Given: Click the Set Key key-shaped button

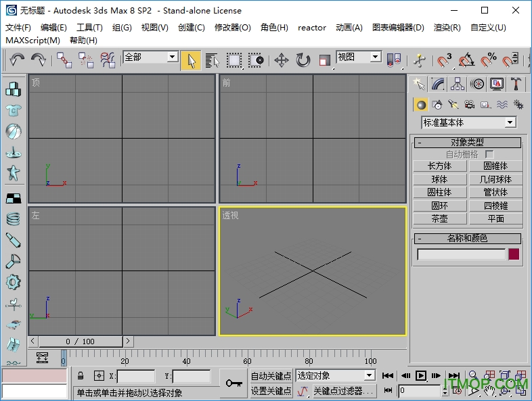Looking at the screenshot, I should pos(234,383).
